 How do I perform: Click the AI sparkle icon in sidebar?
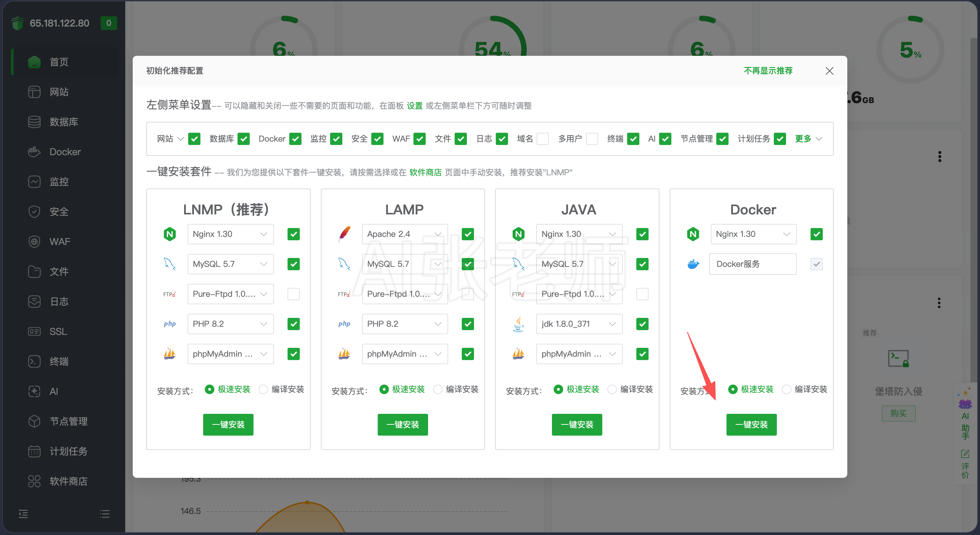(34, 391)
